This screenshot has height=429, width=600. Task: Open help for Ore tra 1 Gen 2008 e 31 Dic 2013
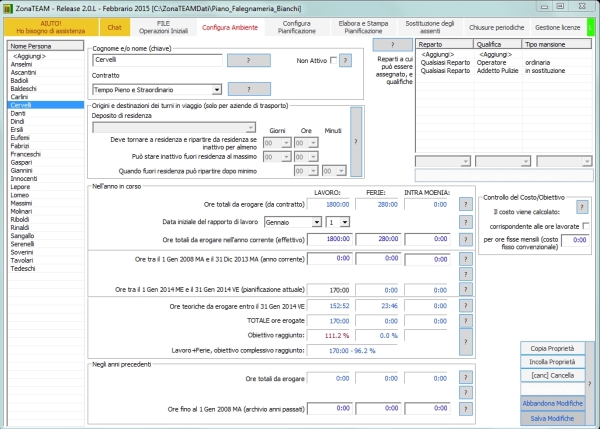click(466, 259)
